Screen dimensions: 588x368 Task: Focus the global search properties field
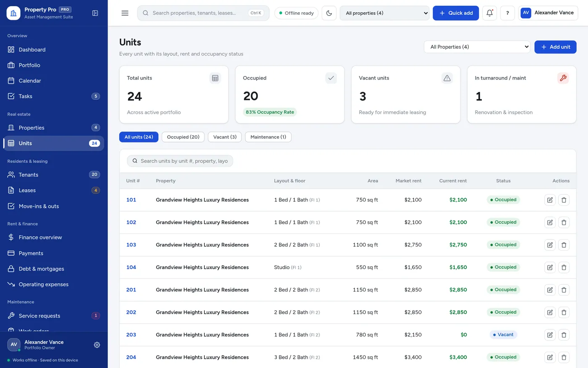pyautogui.click(x=203, y=13)
